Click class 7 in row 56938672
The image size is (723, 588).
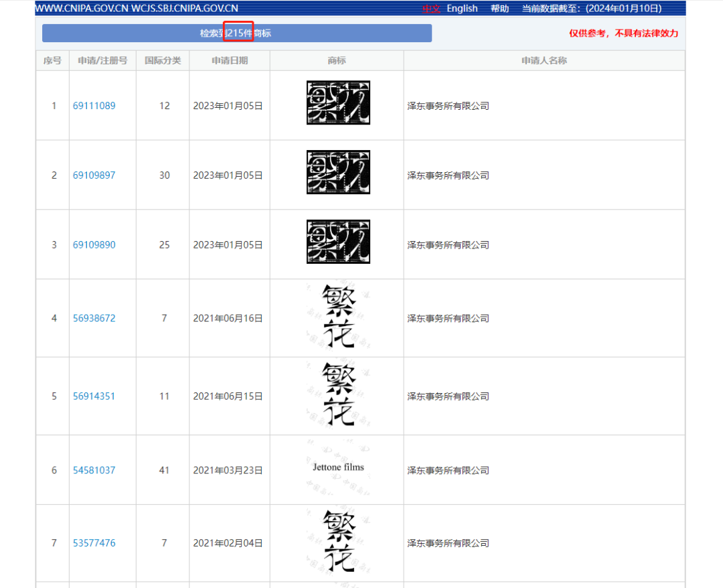pos(164,318)
